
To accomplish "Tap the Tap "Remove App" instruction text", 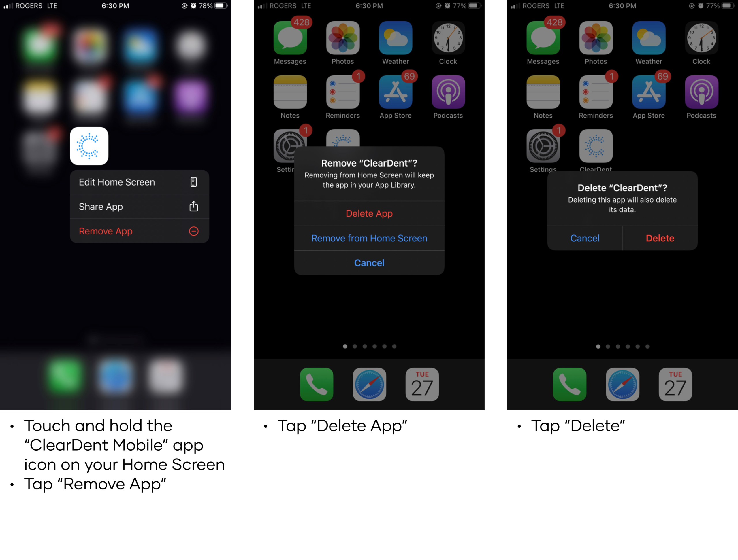I will (95, 484).
